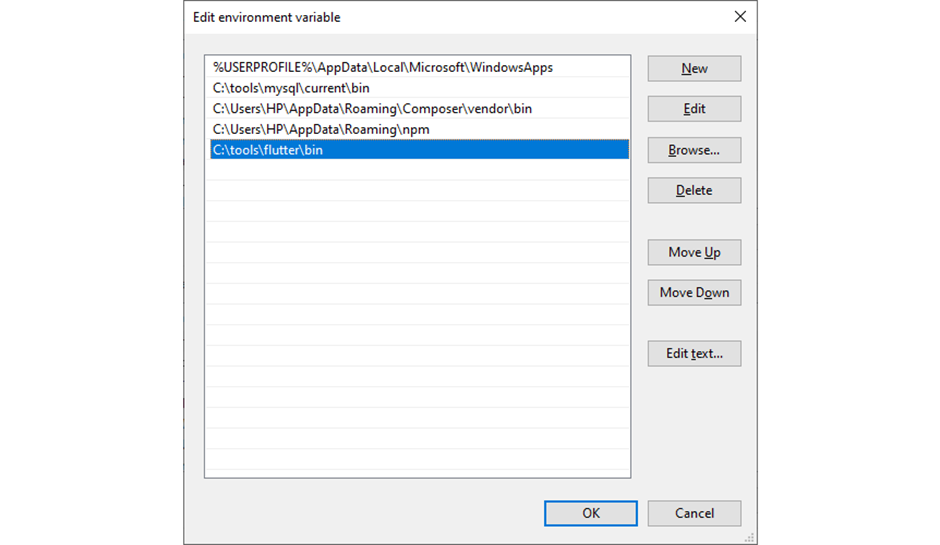Select the C:\tools\mysql\current\bin entry
940x545 pixels.
(419, 88)
